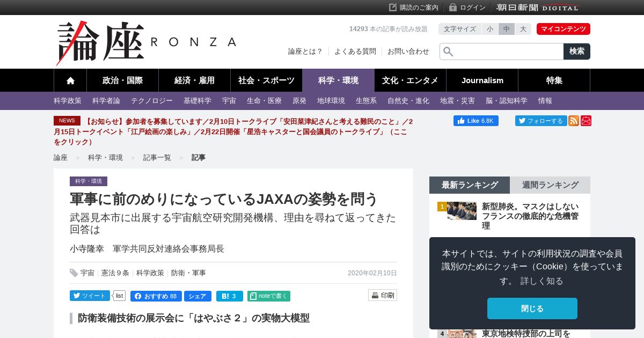644x338 pixels.
Task: Select the 科学・環境 tab
Action: 338,80
